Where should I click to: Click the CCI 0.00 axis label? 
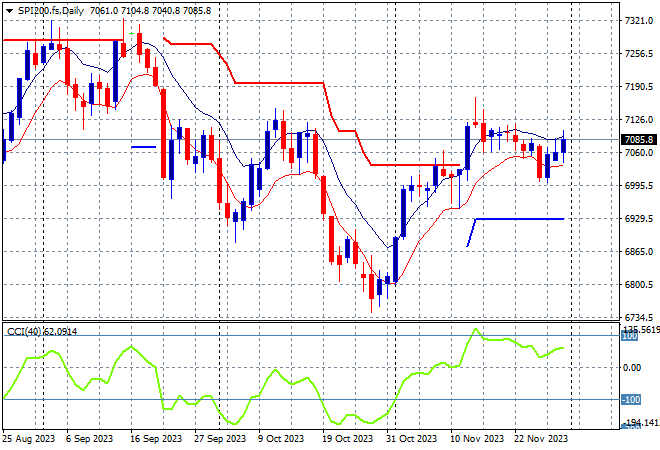click(x=631, y=368)
